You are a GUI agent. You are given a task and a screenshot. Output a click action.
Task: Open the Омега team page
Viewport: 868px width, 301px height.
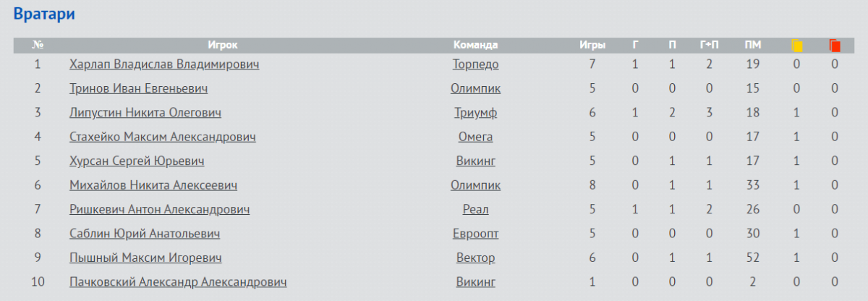(x=475, y=137)
